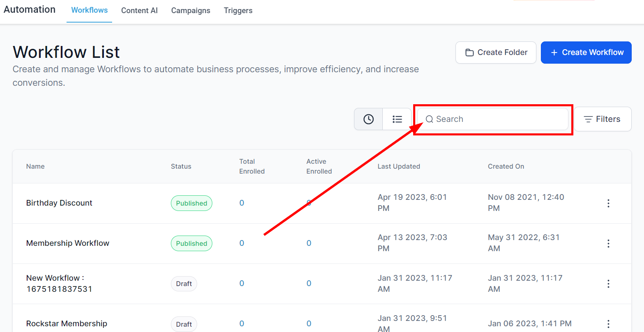Switch to recent view clock icon
Screen dimensions: 644x332
(368, 119)
